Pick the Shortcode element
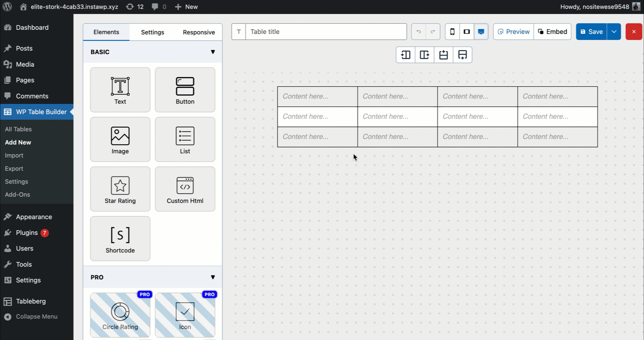This screenshot has width=644, height=340. point(120,238)
